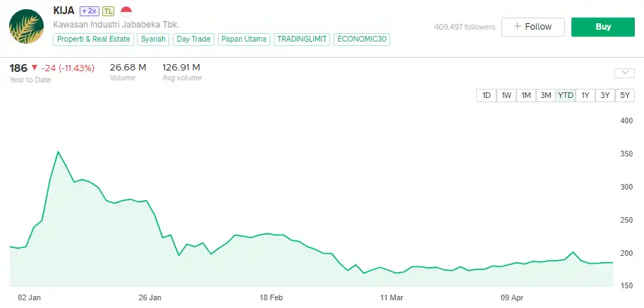
Task: Switch chart range to 1D
Action: (x=486, y=96)
